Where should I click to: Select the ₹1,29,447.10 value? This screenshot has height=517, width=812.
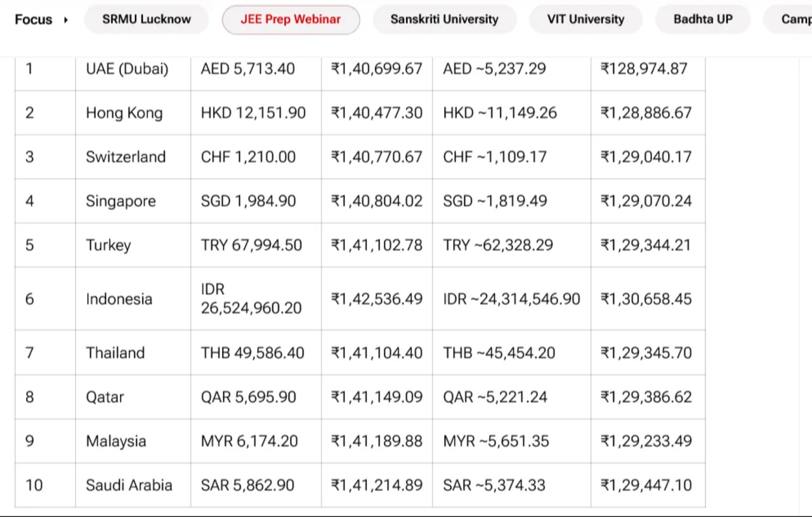tap(646, 485)
